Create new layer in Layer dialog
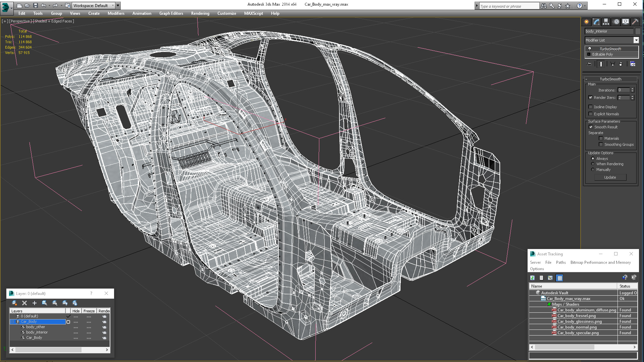The height and width of the screenshot is (362, 644). tap(14, 303)
